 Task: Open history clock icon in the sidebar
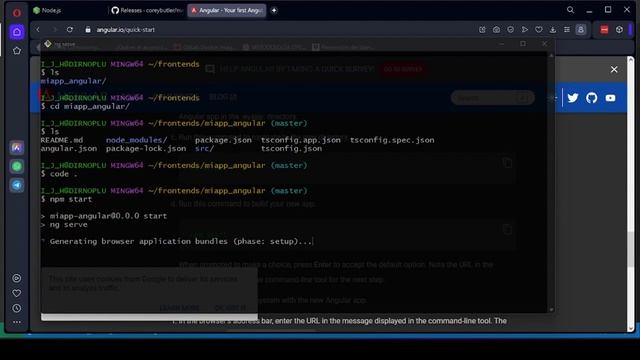point(17,309)
